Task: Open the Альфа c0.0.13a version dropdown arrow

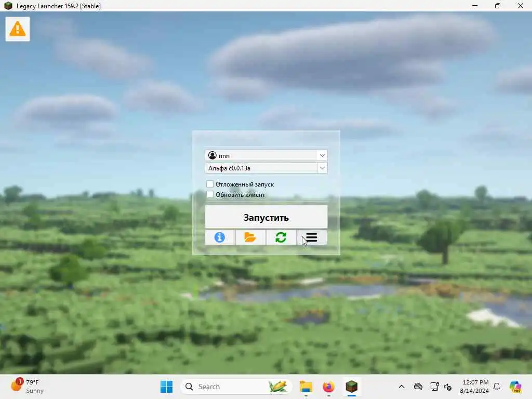Action: point(322,168)
